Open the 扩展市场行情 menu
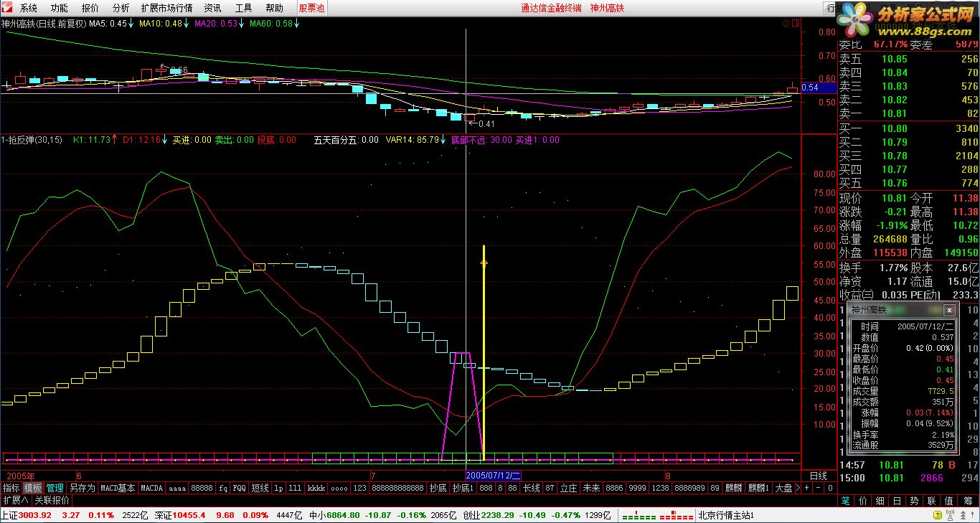 (x=166, y=8)
